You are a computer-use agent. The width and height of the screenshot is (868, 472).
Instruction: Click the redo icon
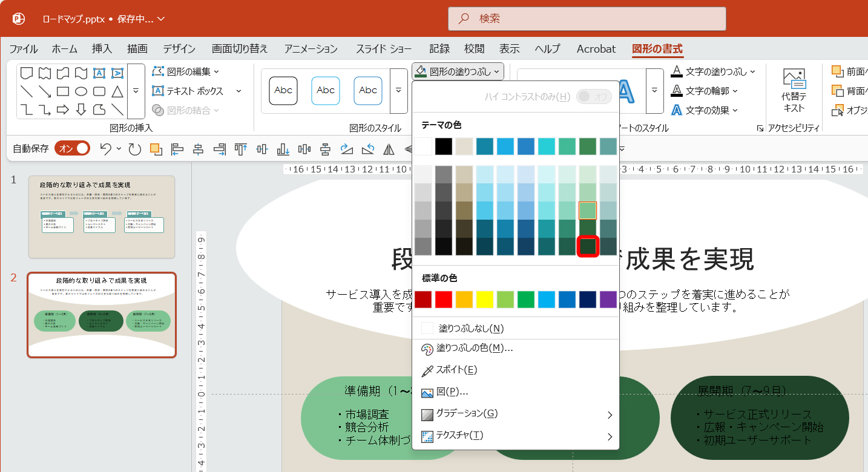[134, 148]
